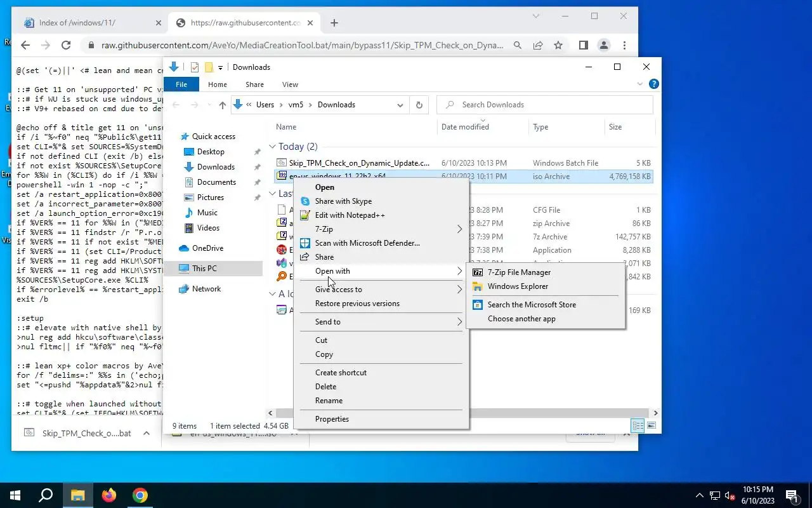
Task: Click Users in the address breadcrumb
Action: coord(265,105)
